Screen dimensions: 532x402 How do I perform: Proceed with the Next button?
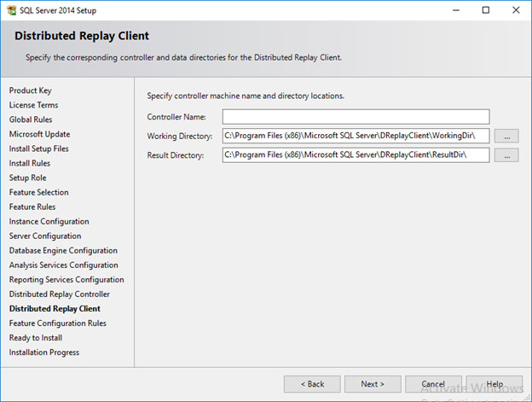pyautogui.click(x=373, y=384)
